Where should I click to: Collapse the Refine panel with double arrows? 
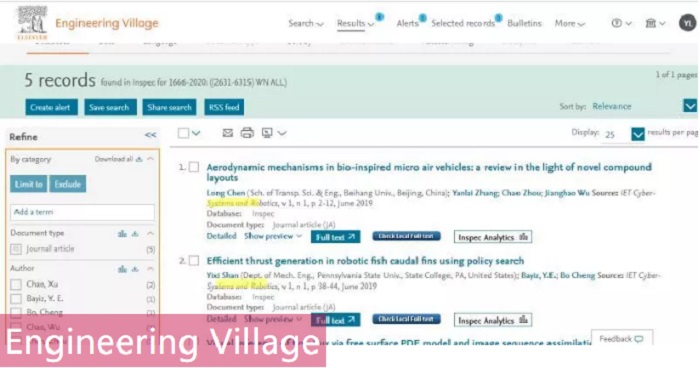coord(150,135)
